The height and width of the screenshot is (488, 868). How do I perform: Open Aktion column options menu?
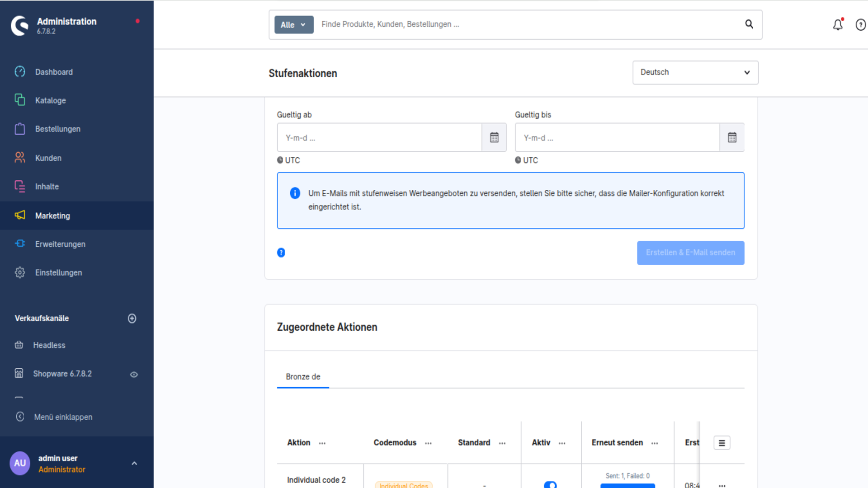(x=322, y=443)
